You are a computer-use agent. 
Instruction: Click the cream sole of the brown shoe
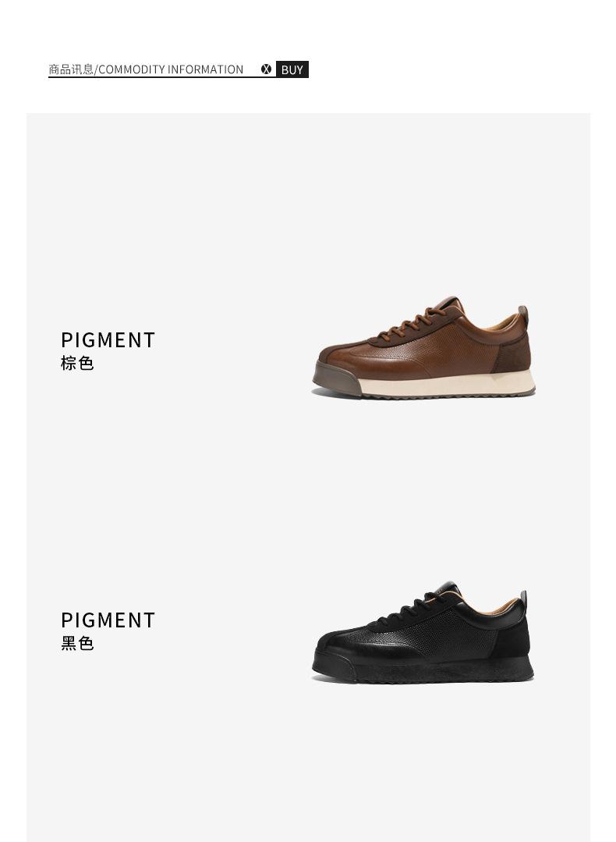(445, 385)
